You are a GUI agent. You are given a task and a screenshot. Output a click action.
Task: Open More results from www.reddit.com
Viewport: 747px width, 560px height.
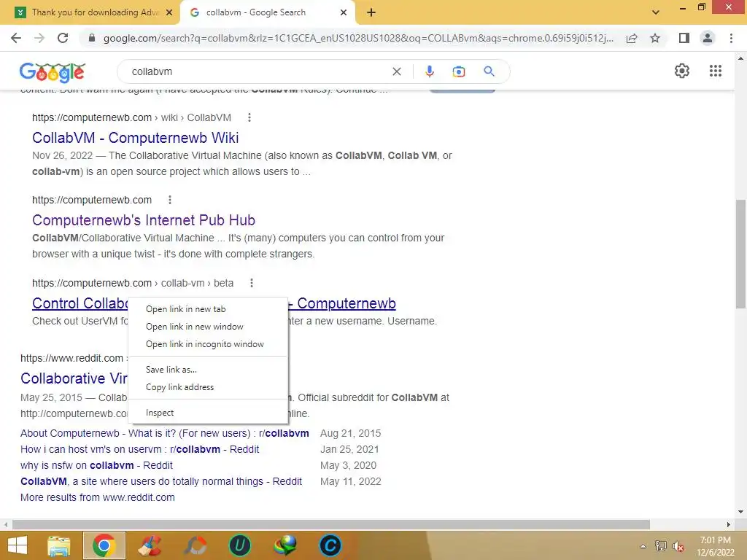pos(97,497)
